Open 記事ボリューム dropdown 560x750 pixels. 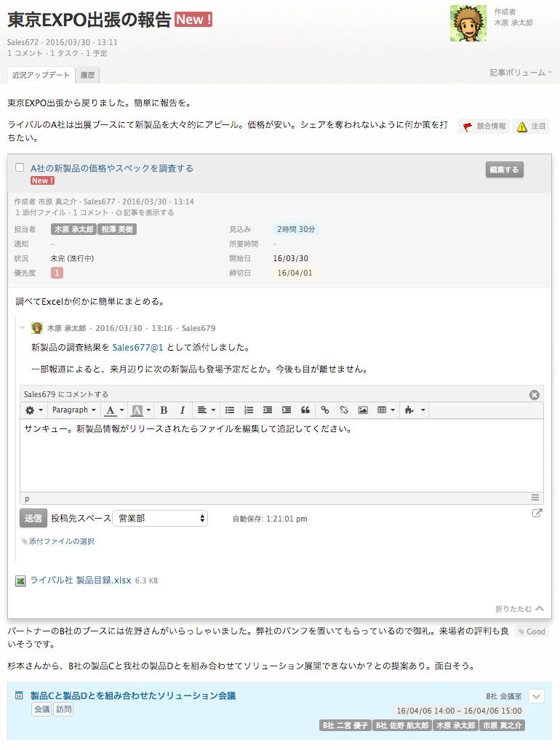pyautogui.click(x=521, y=73)
